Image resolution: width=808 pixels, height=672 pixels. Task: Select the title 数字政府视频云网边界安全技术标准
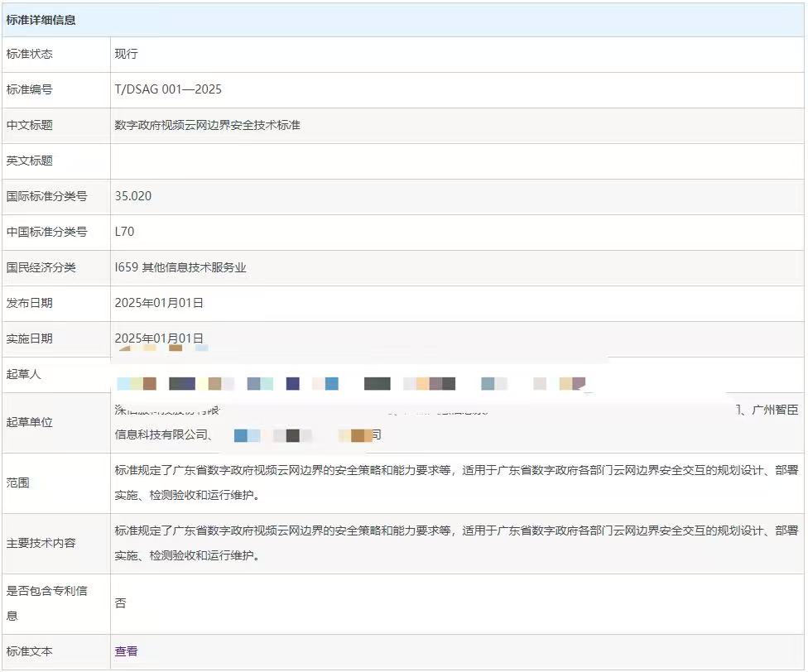[x=207, y=125]
